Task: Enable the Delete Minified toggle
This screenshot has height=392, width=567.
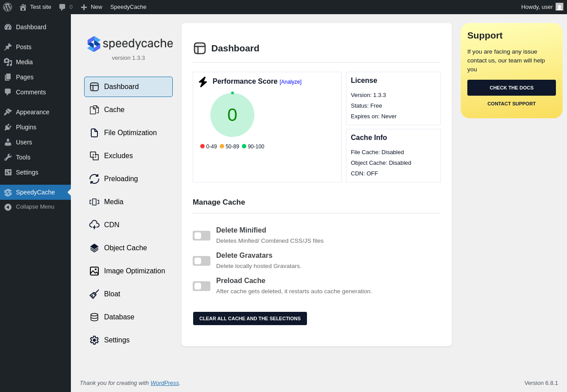Action: point(202,236)
